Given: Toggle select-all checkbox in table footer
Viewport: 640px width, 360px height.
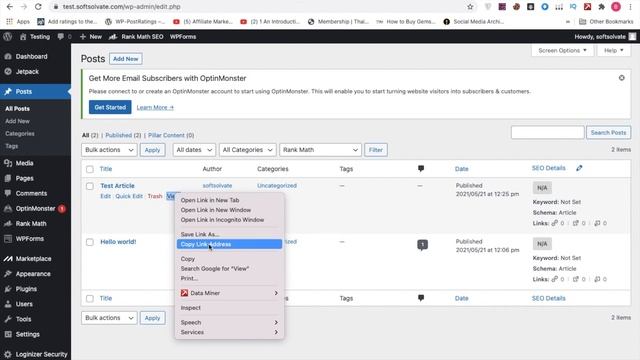Looking at the screenshot, I should pos(90,298).
